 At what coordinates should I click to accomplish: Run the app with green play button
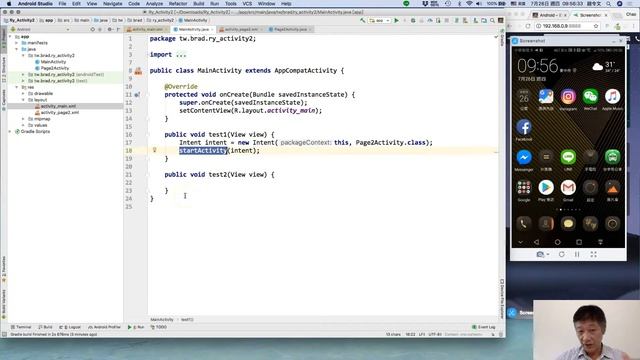click(x=396, y=20)
